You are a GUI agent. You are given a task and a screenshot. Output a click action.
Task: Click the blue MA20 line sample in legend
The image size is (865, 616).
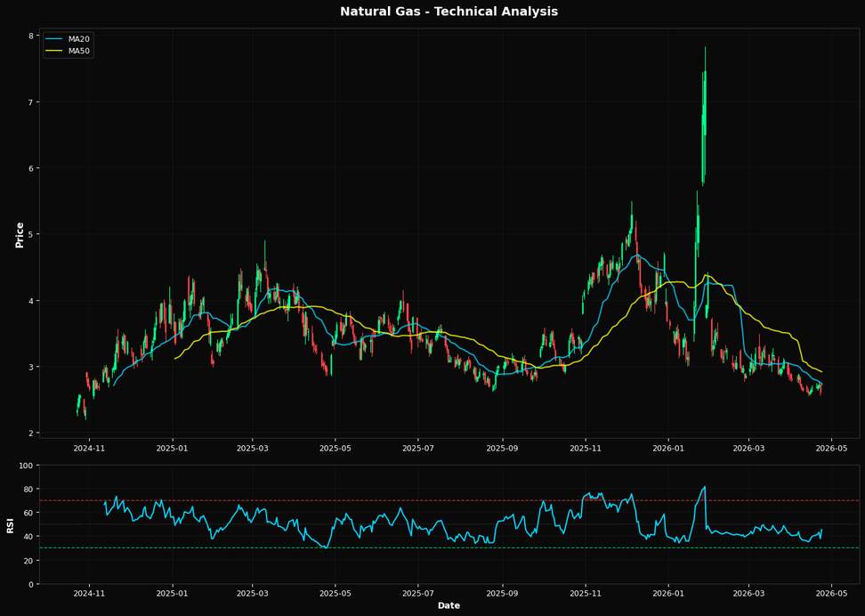pyautogui.click(x=53, y=39)
